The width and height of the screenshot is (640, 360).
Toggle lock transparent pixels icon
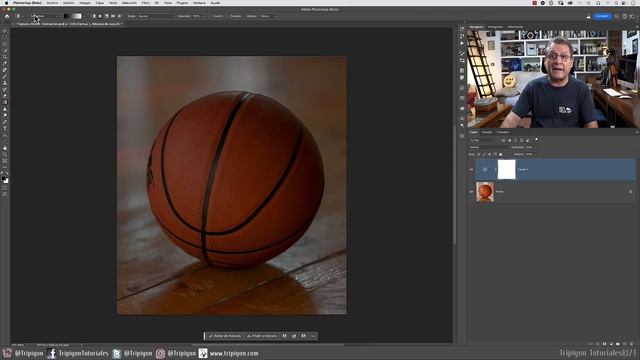(x=479, y=154)
